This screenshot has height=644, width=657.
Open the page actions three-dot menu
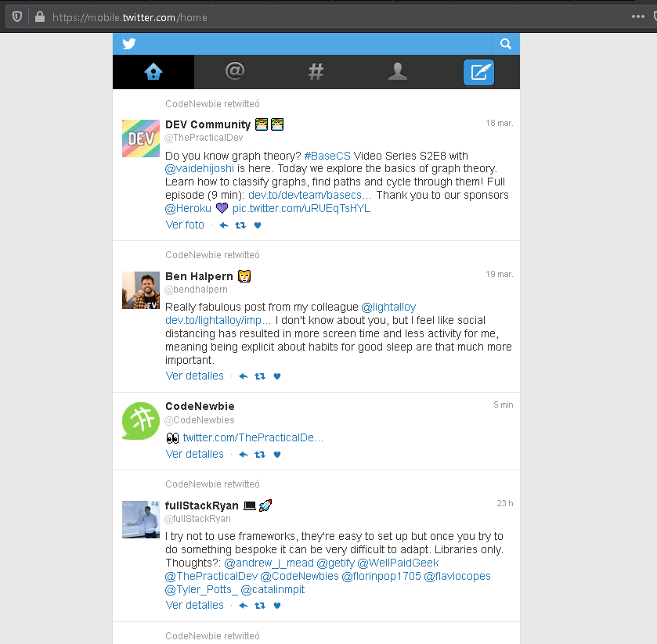pyautogui.click(x=637, y=16)
